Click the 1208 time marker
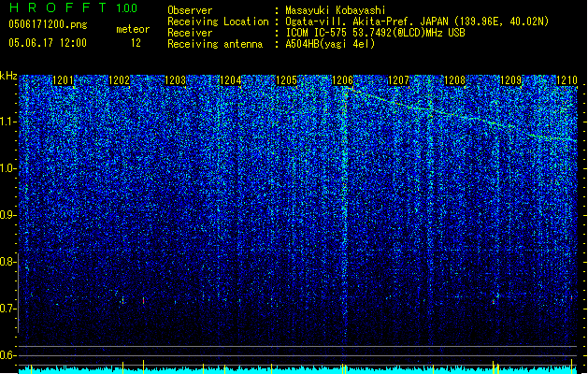 (454, 80)
